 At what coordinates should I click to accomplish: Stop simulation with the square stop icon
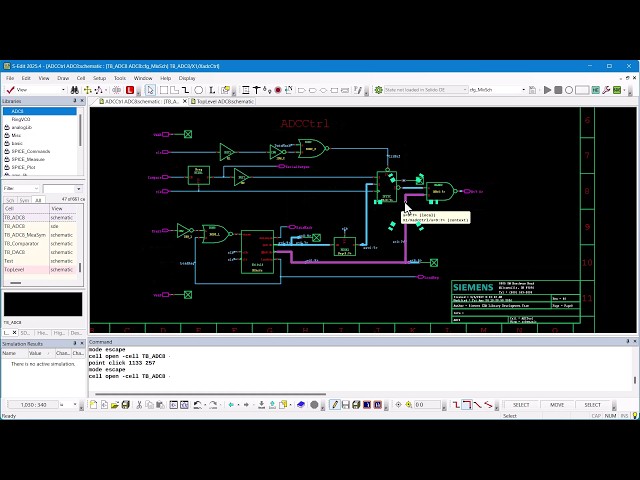pyautogui.click(x=558, y=90)
